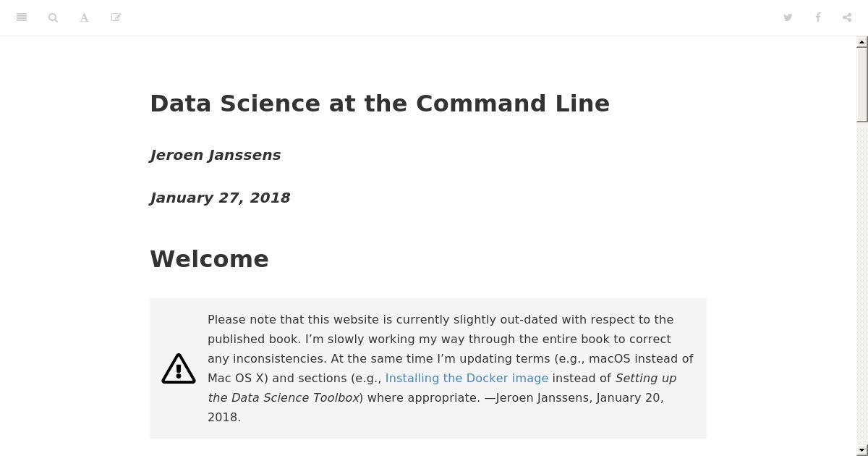
Task: Click the gray warning note box background
Action: pos(428,368)
